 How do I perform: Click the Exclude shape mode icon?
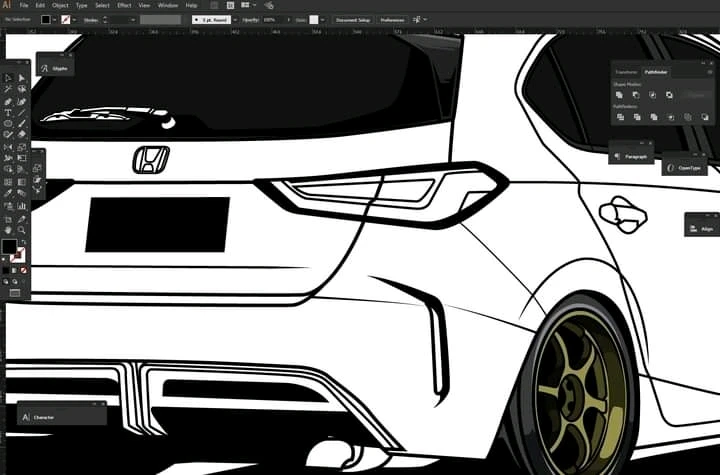669,95
